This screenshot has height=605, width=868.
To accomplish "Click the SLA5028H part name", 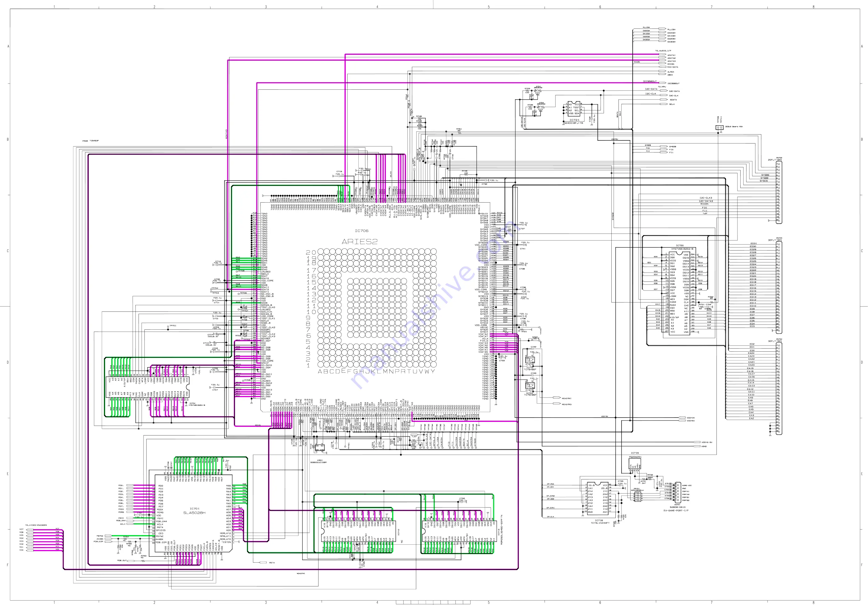I will click(194, 513).
